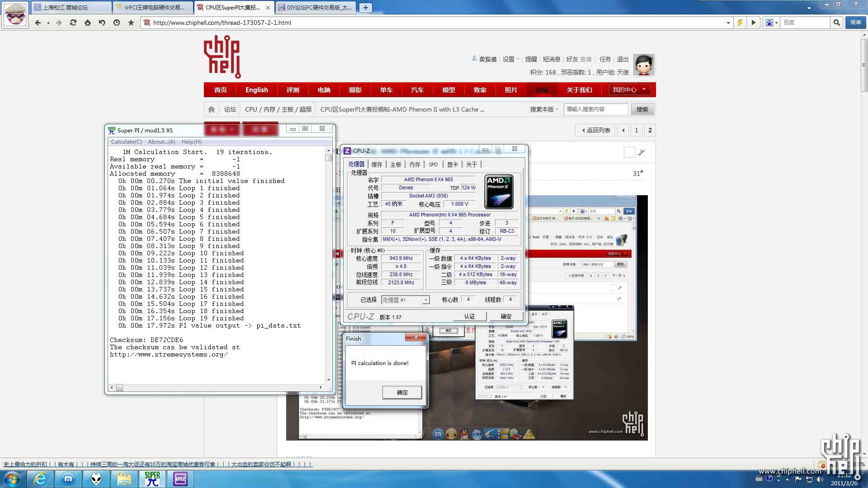The image size is (868, 488).
Task: Click the wrench tool icon on post
Action: (642, 152)
